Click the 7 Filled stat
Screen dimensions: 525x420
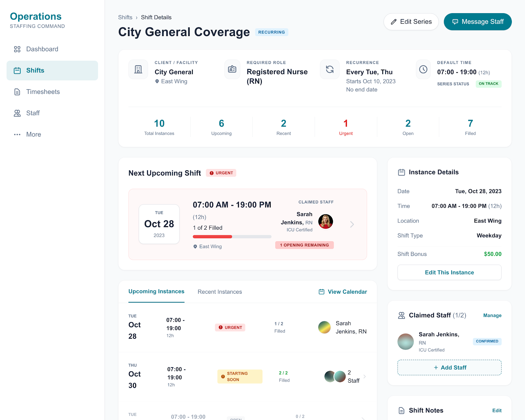[x=470, y=127]
